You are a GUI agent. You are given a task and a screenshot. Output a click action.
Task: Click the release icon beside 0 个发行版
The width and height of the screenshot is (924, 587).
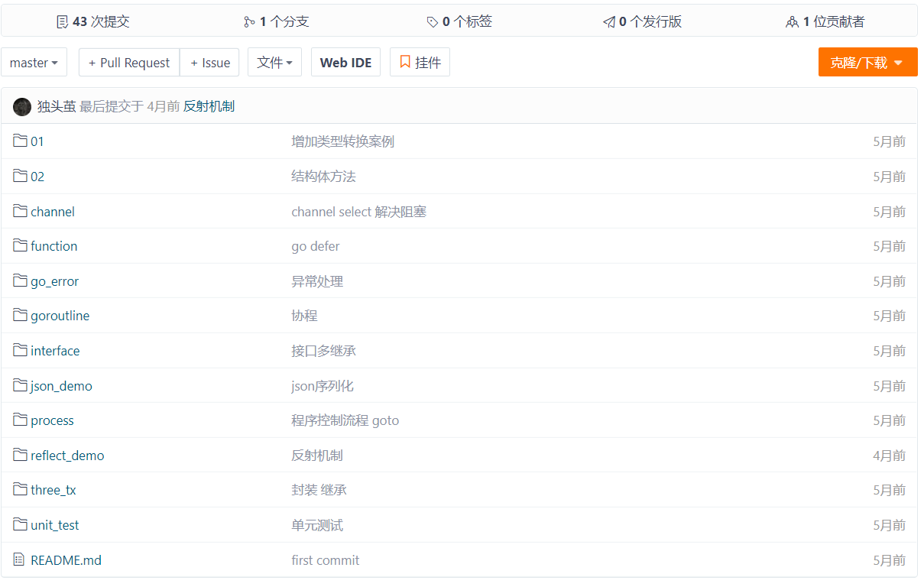pyautogui.click(x=609, y=22)
